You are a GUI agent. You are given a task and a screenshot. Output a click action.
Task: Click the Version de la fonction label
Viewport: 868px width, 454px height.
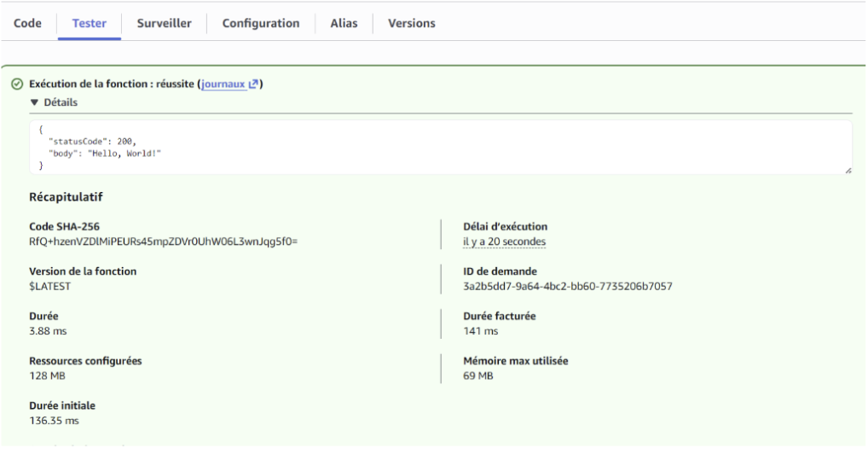[83, 271]
